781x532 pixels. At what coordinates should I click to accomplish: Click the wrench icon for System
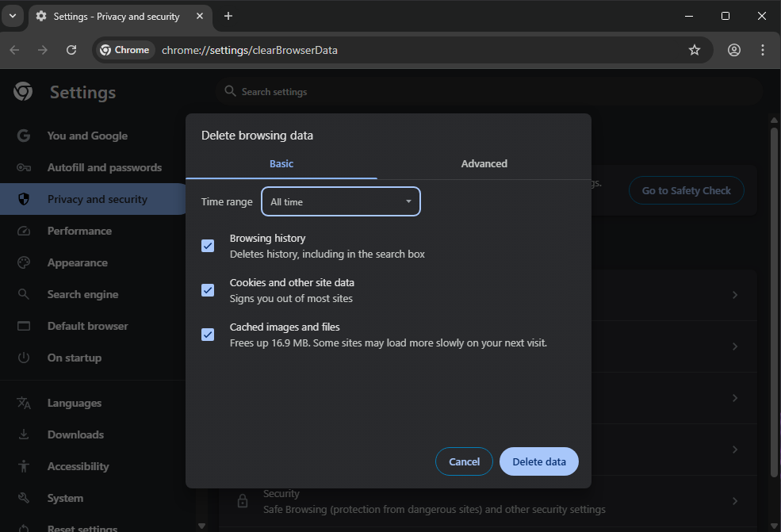click(24, 498)
